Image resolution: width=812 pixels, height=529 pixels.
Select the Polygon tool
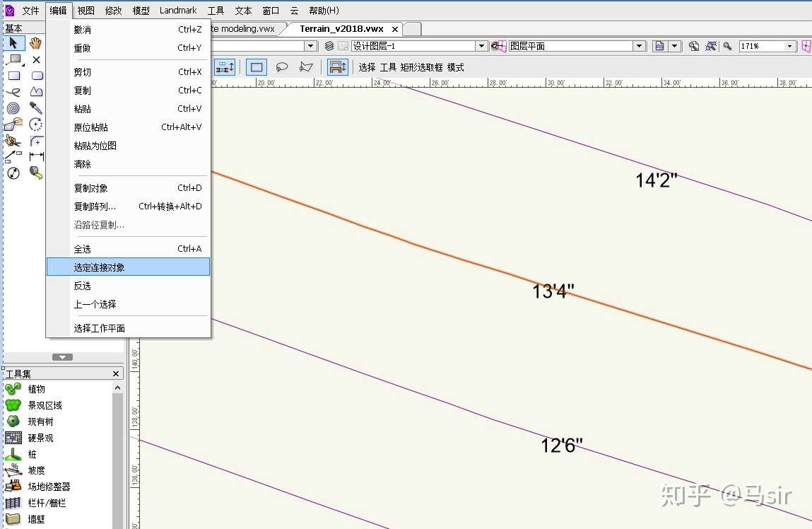36,92
